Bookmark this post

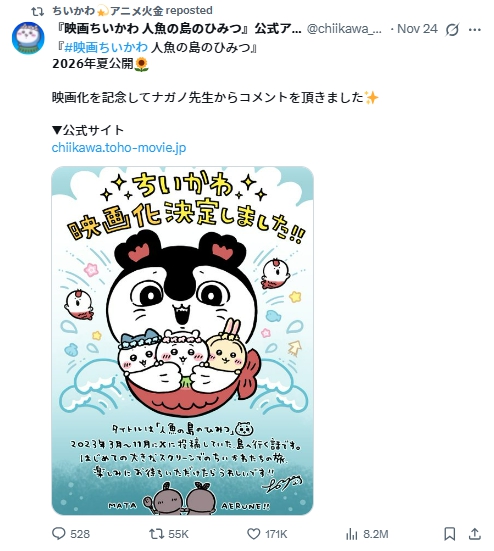(450, 534)
